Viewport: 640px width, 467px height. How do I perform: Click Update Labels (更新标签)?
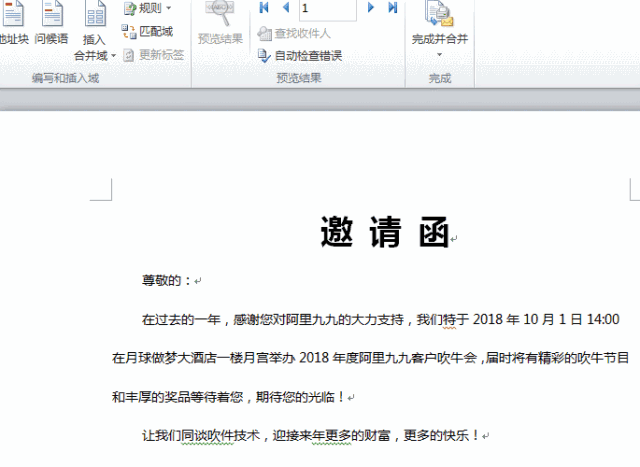[153, 55]
